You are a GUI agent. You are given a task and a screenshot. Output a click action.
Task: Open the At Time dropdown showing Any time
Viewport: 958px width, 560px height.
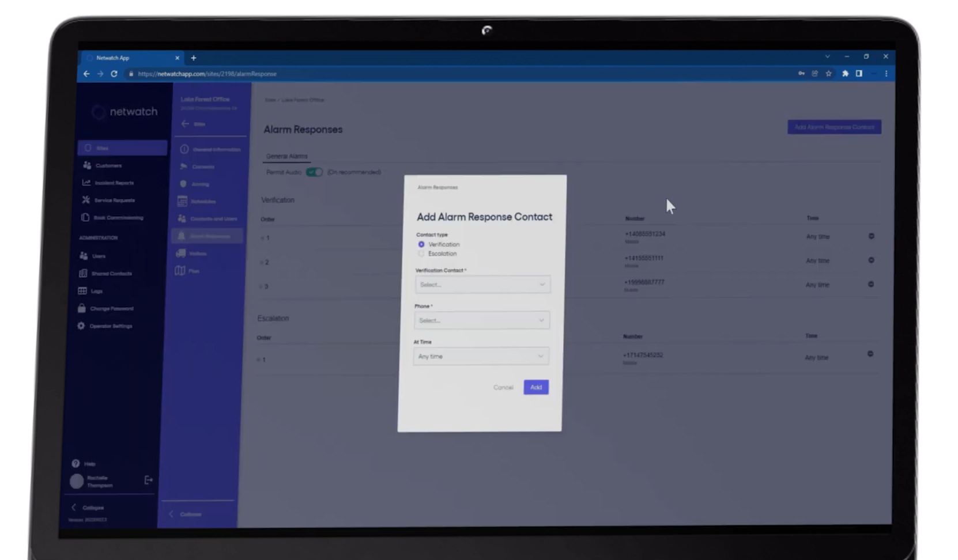pos(481,356)
